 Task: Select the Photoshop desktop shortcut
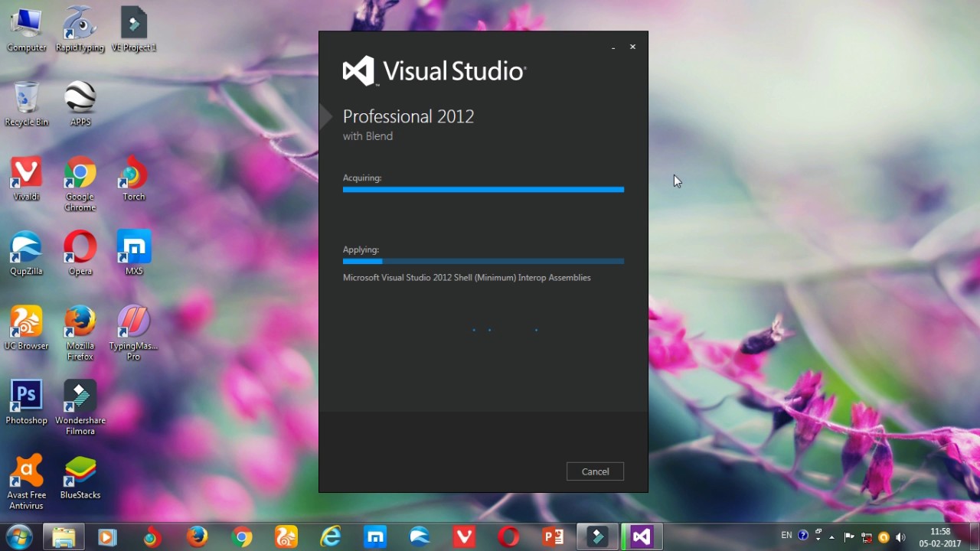[x=26, y=403]
